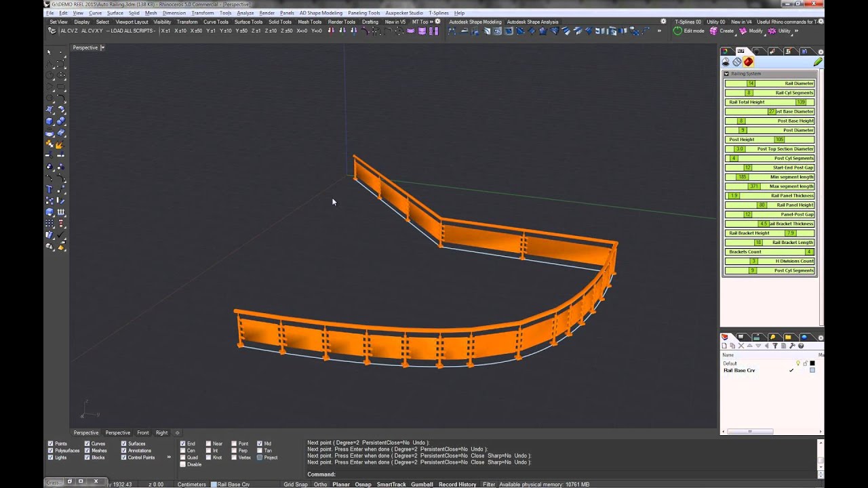This screenshot has width=868, height=488.
Task: Open the T-Splines menu
Action: pos(438,13)
